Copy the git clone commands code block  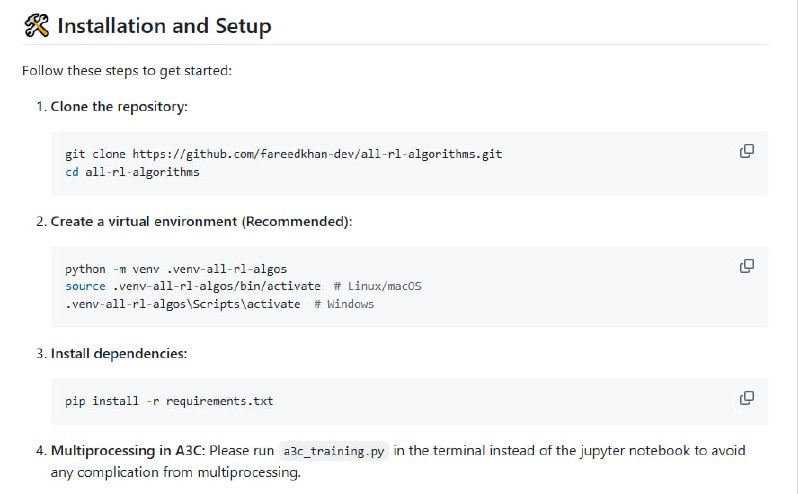[x=746, y=151]
